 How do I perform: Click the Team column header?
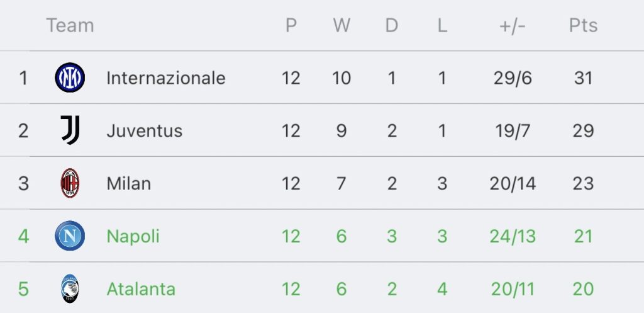70,25
